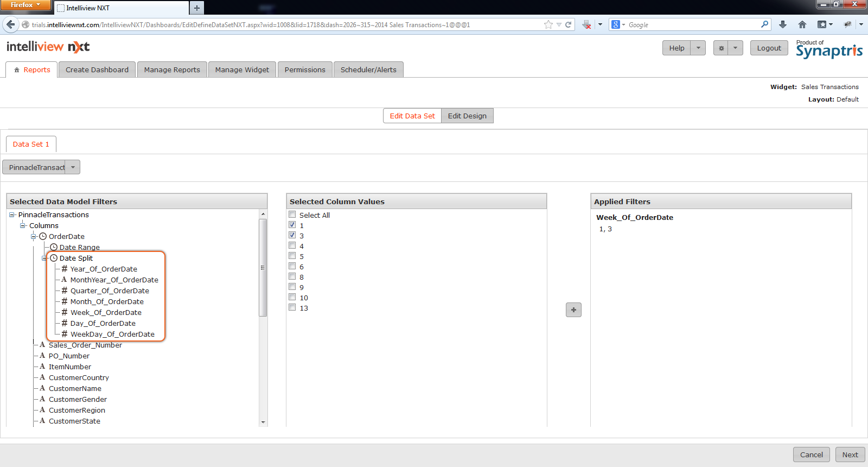Check the checkbox for value 10
Image resolution: width=868 pixels, height=467 pixels.
click(292, 297)
